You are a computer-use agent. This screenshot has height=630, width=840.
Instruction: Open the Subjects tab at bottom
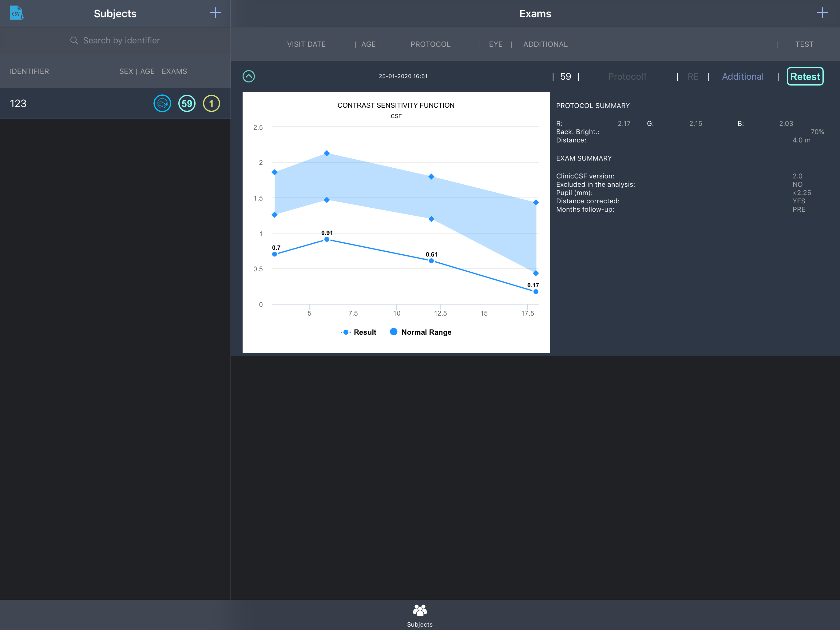click(x=420, y=615)
